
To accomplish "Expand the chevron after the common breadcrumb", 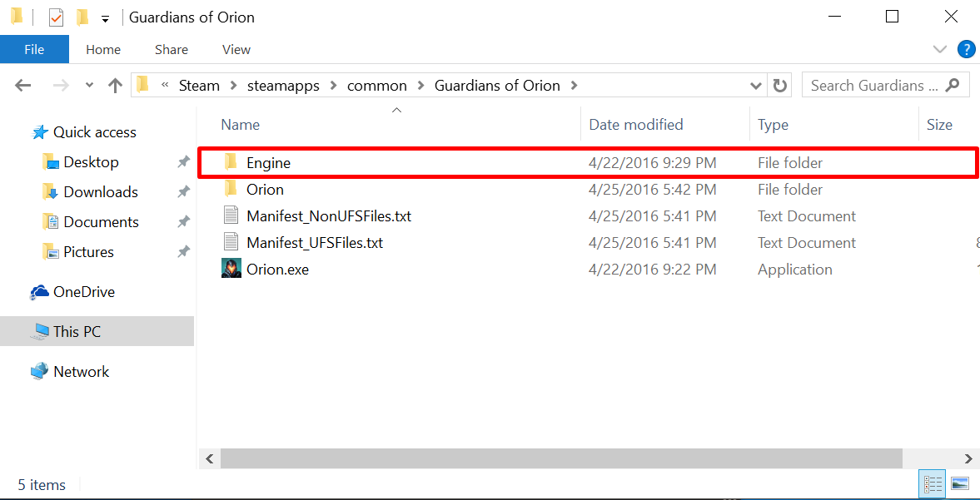I will (420, 86).
